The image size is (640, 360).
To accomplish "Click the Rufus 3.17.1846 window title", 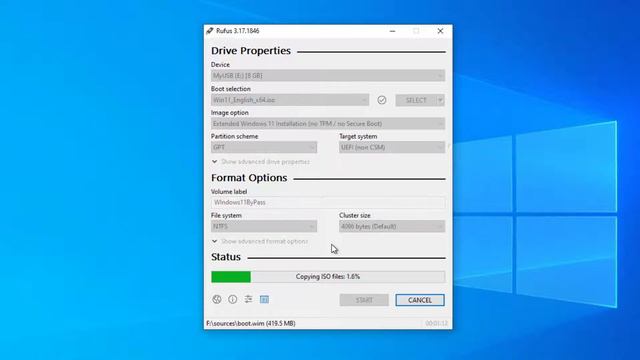I will coord(238,31).
